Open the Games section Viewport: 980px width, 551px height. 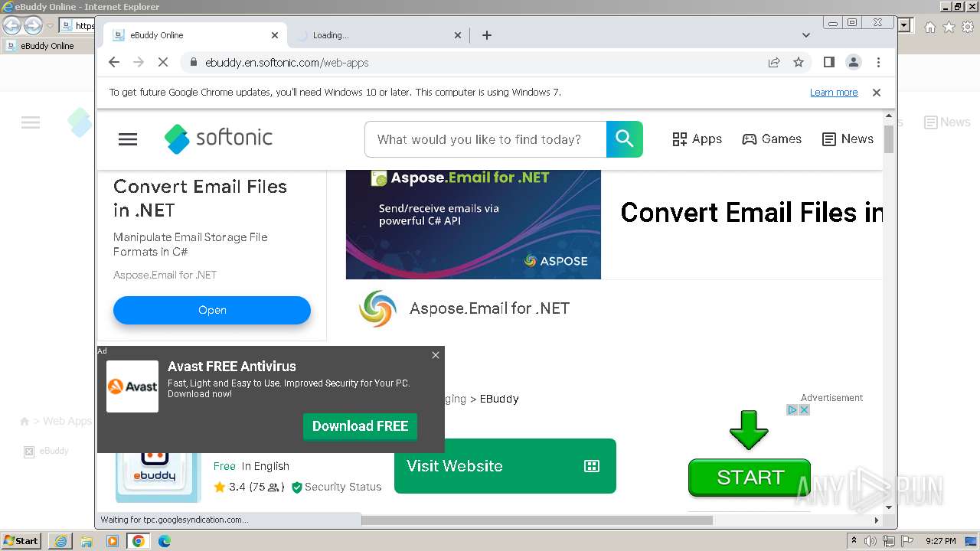772,139
